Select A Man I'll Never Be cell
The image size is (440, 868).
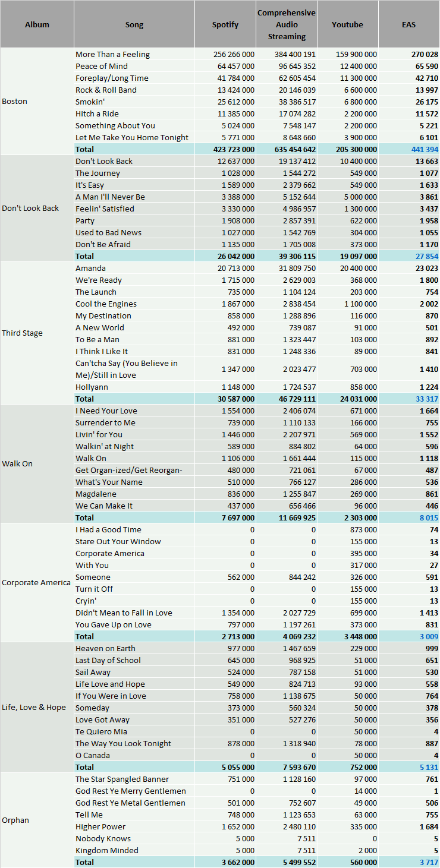pos(134,197)
